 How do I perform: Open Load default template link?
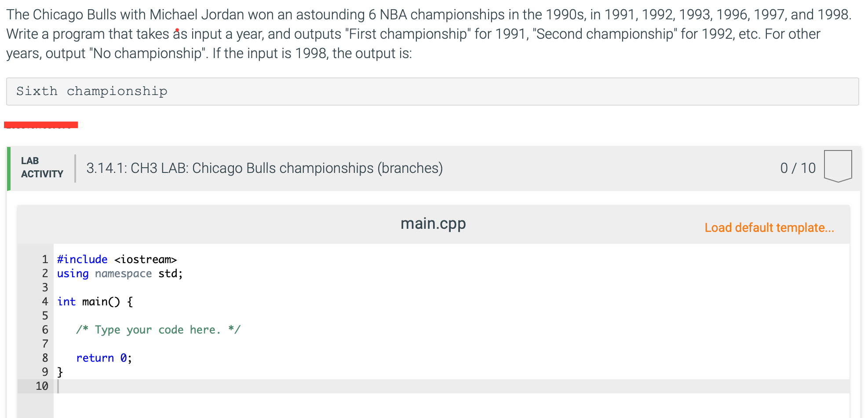point(770,228)
